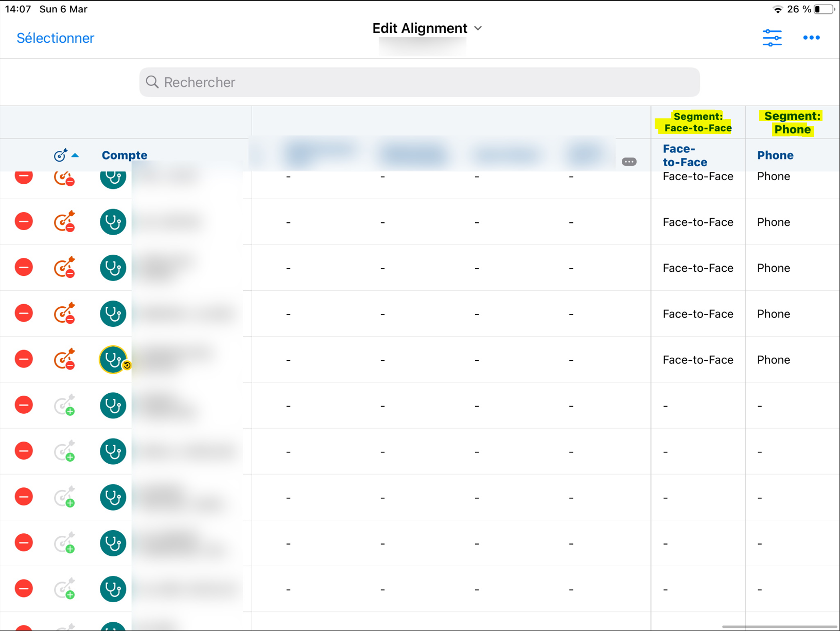Click the stethoscope account icon with yellow badge
The height and width of the screenshot is (631, 840).
click(x=113, y=359)
